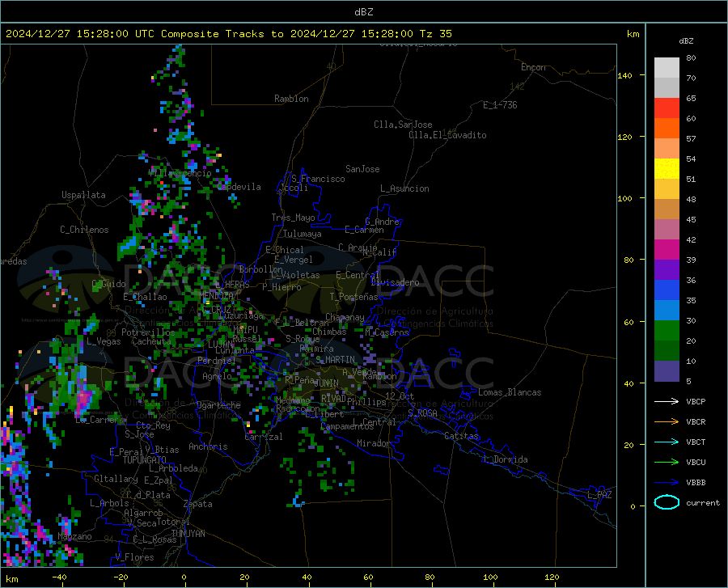Click the Potrerillos label on map
This screenshot has width=728, height=588.
coord(148,332)
